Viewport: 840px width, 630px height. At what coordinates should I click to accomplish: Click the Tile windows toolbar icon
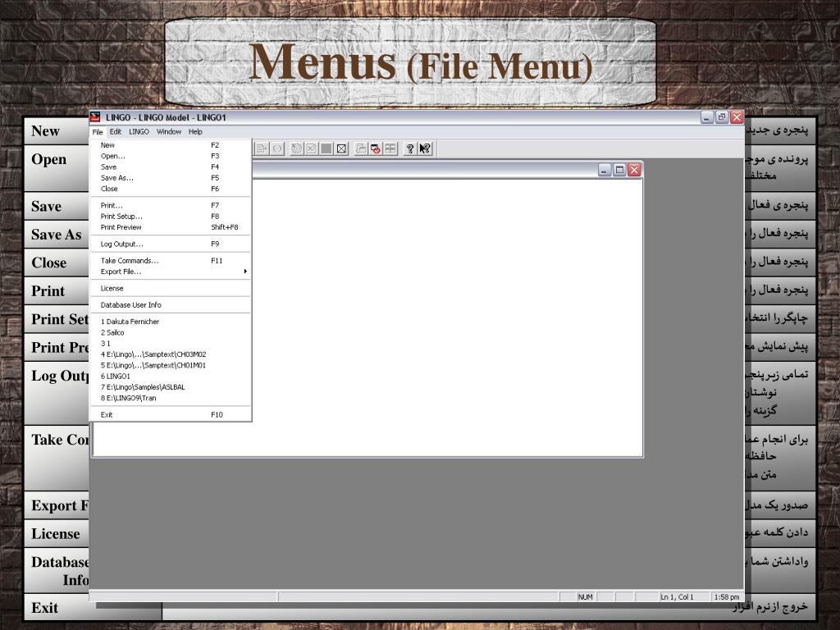(390, 148)
